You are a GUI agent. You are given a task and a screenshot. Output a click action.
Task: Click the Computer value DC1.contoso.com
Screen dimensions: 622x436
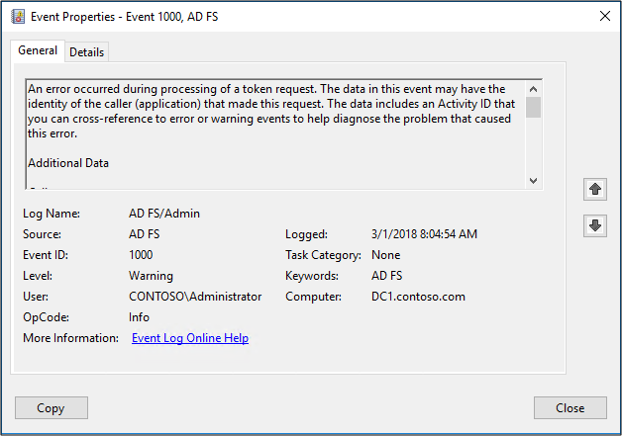(417, 296)
